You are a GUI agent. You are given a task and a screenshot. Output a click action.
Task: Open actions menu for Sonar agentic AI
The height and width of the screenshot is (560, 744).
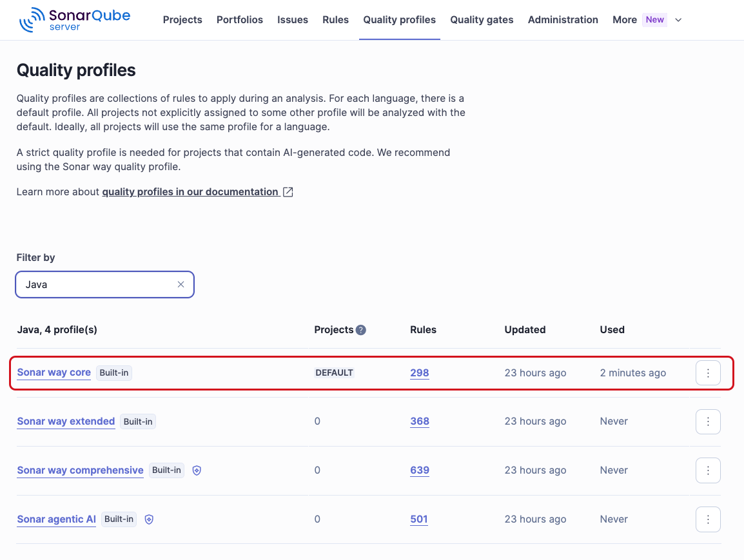click(x=708, y=519)
